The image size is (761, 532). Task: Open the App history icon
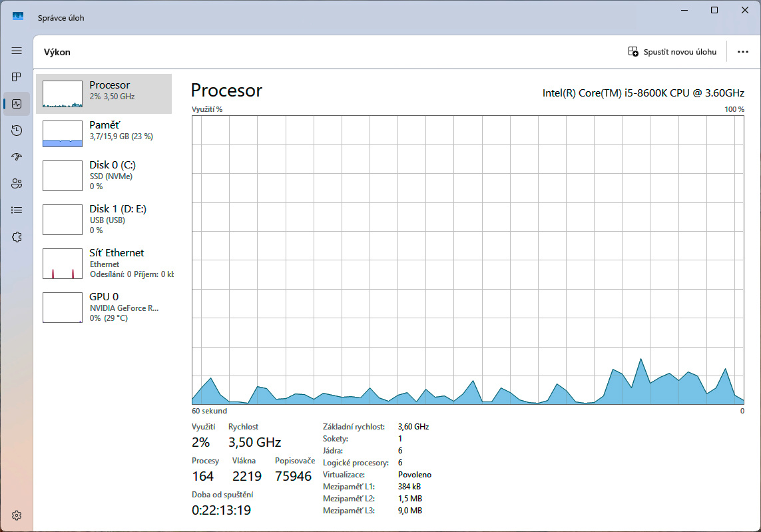coord(17,131)
